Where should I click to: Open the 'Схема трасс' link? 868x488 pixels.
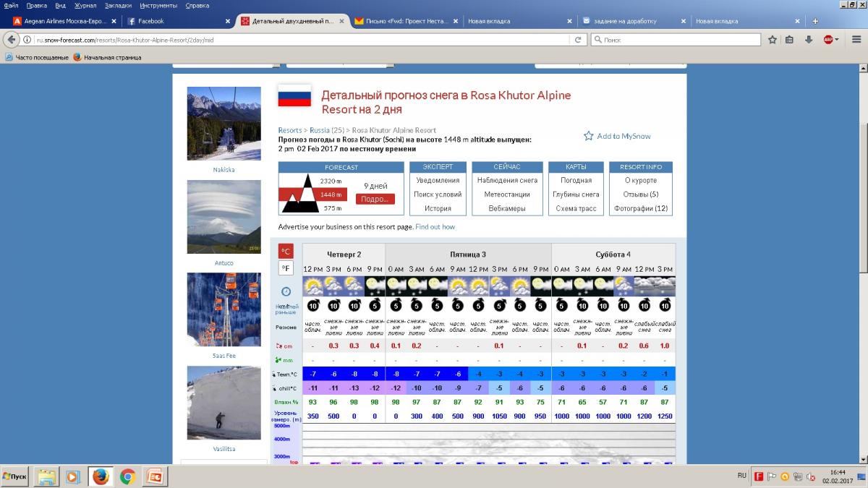(576, 208)
